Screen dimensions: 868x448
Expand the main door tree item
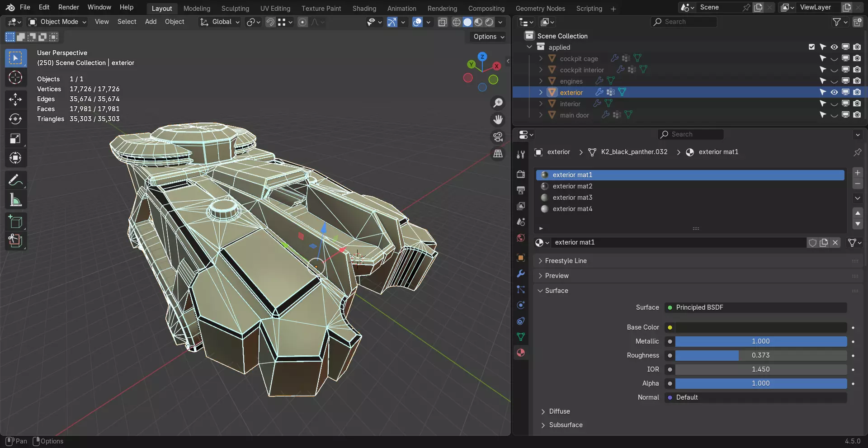(541, 115)
